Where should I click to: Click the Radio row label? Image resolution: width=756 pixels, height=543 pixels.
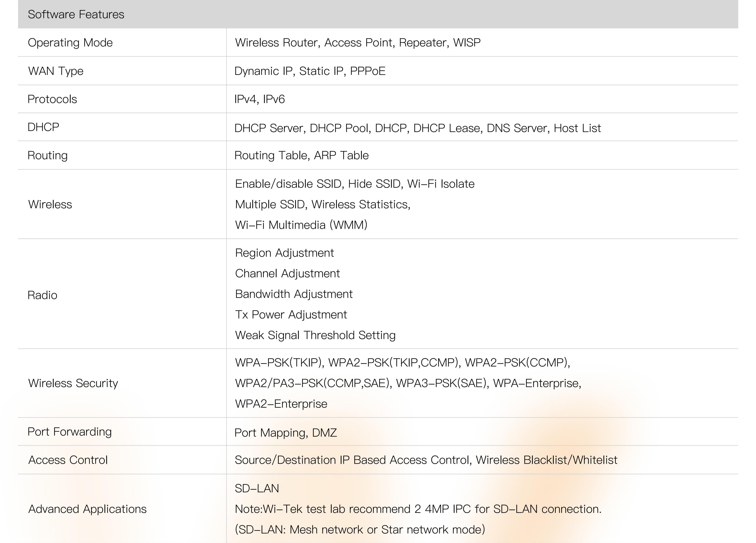(x=42, y=295)
